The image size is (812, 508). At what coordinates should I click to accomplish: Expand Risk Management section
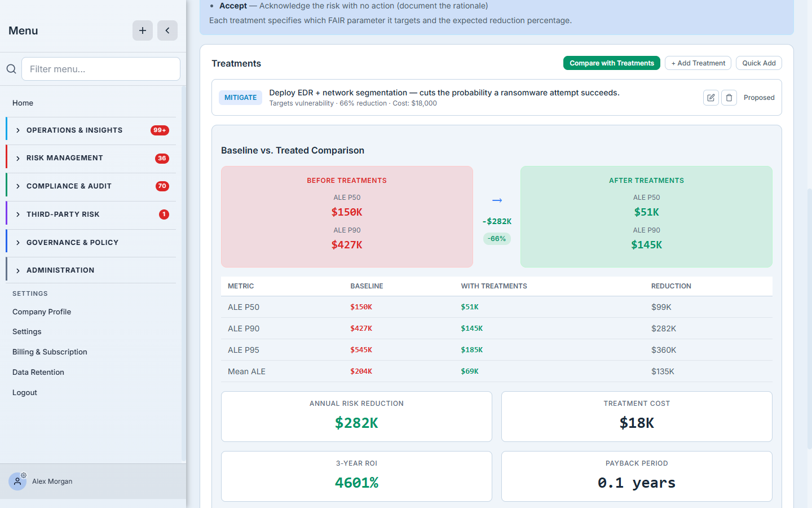(91, 158)
